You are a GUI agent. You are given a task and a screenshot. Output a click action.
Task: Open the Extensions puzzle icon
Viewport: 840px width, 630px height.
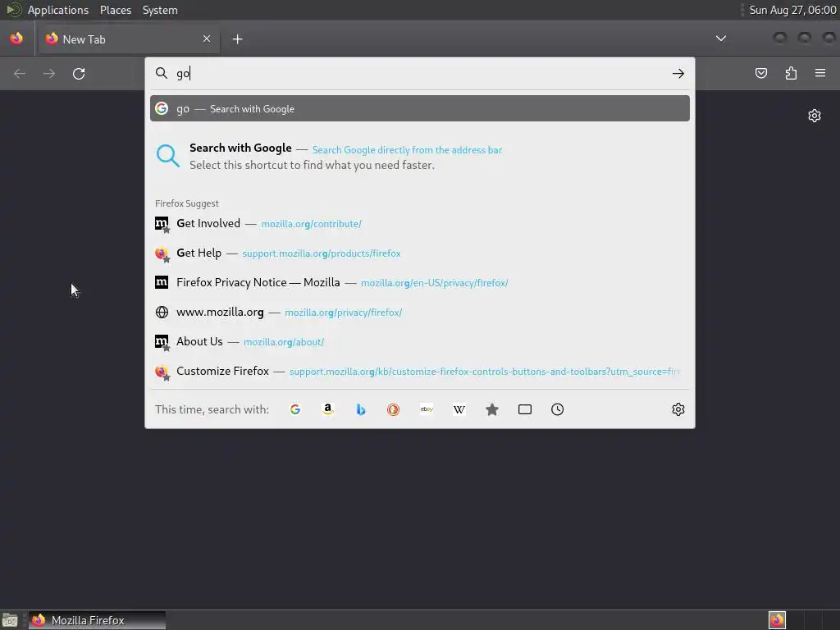pos(791,73)
